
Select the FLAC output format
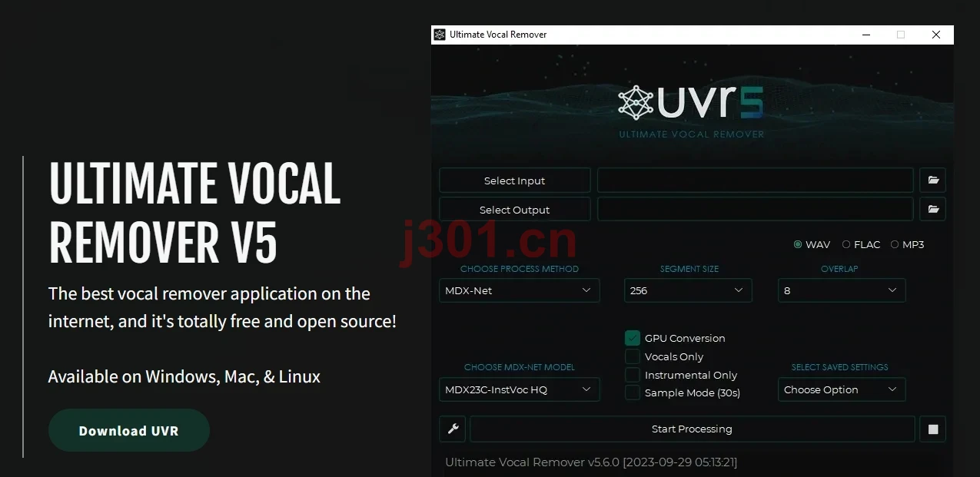(x=861, y=244)
